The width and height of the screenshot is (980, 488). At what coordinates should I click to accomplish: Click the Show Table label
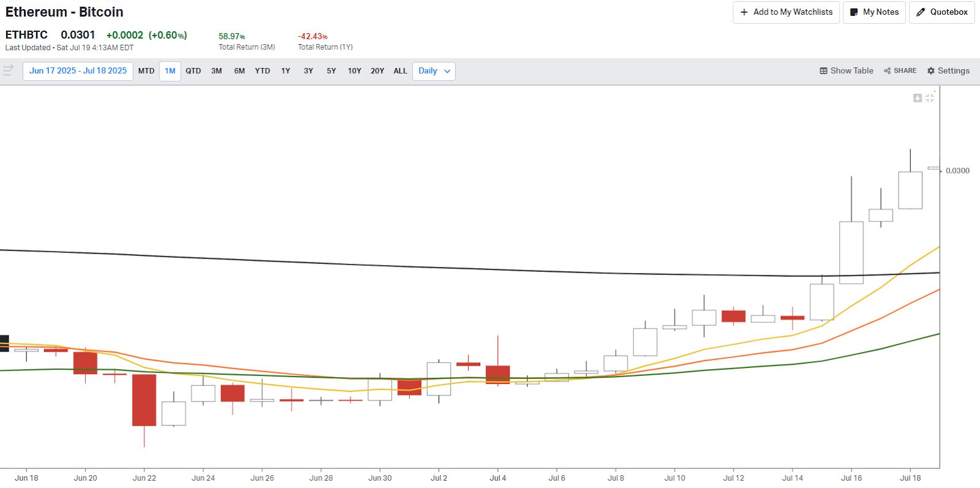coord(852,71)
